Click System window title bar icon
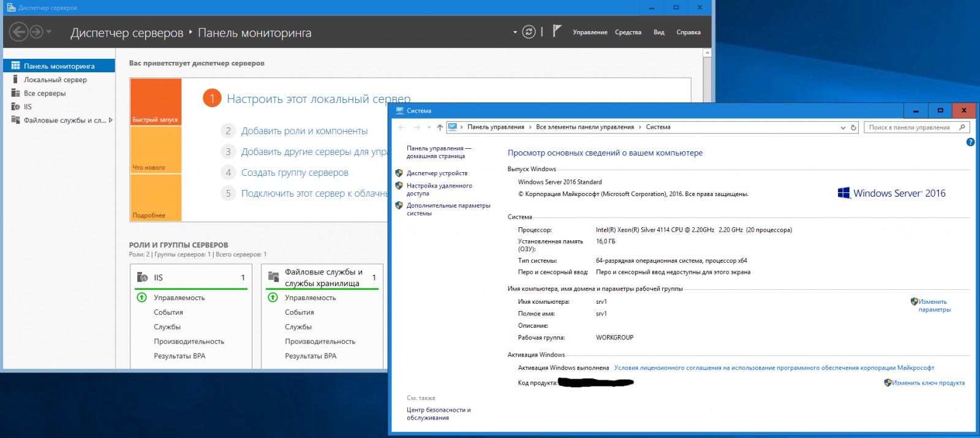Viewport: 980px width, 438px height. click(x=400, y=111)
